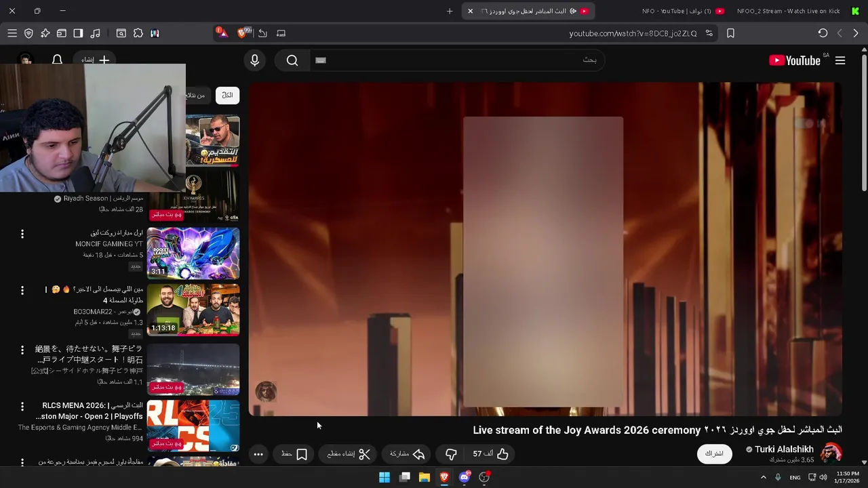Open the Brave VPN shield icon

[28, 33]
